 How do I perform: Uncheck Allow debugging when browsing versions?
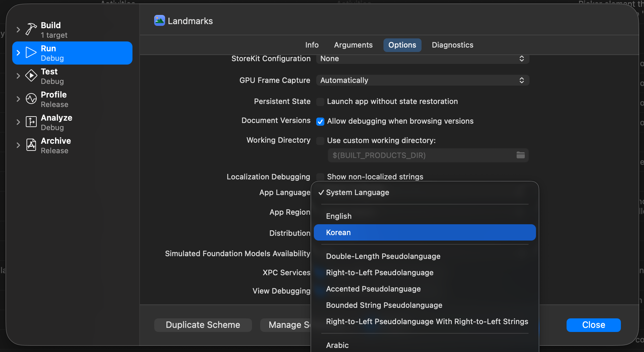[x=320, y=121]
